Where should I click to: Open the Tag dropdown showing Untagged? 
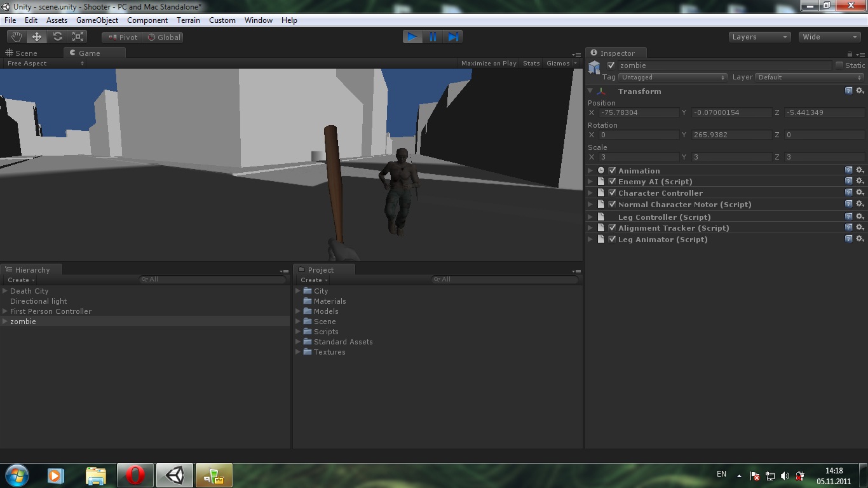[x=672, y=78]
